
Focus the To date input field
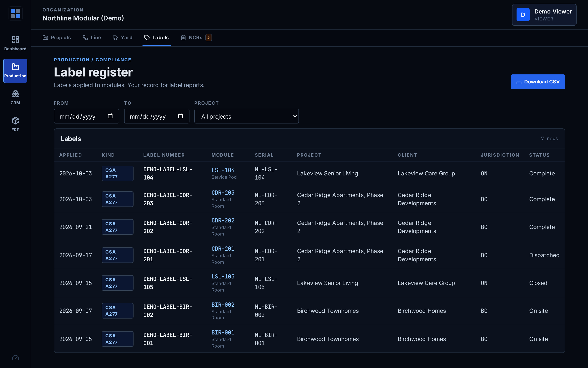tap(157, 116)
